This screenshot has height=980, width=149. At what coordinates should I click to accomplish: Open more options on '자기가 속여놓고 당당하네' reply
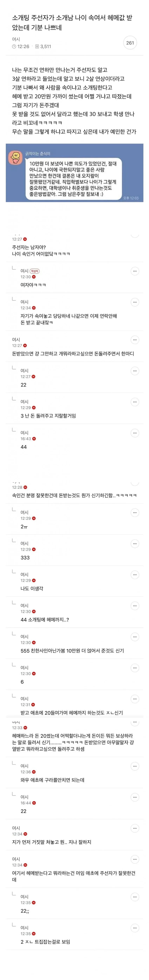135,302
